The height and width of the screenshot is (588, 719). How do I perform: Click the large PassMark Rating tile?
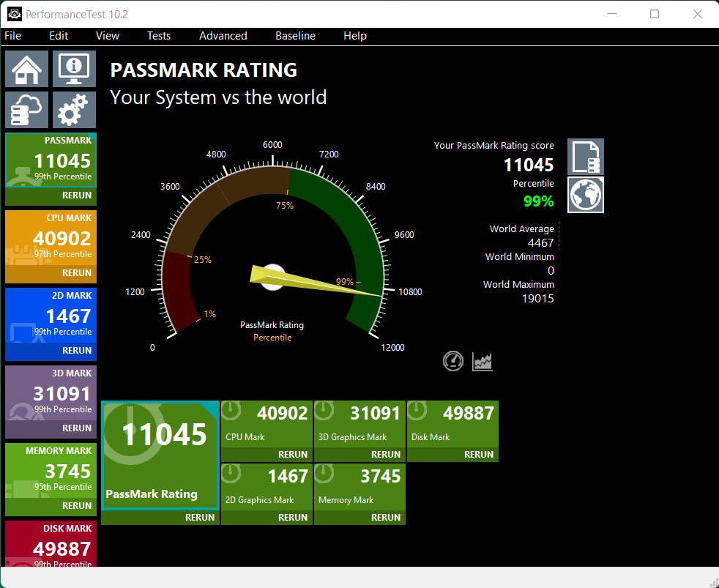pyautogui.click(x=160, y=454)
